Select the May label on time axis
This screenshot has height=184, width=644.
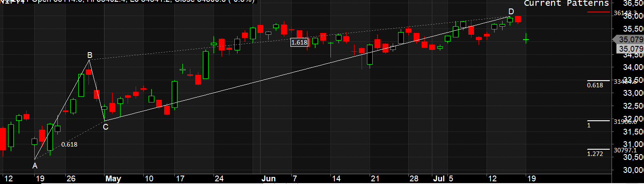113,179
